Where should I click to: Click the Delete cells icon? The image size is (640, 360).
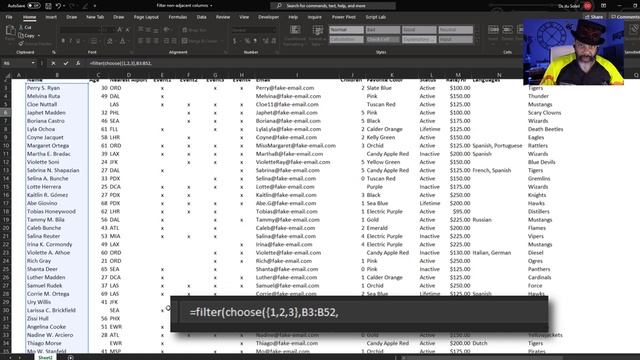[x=507, y=30]
